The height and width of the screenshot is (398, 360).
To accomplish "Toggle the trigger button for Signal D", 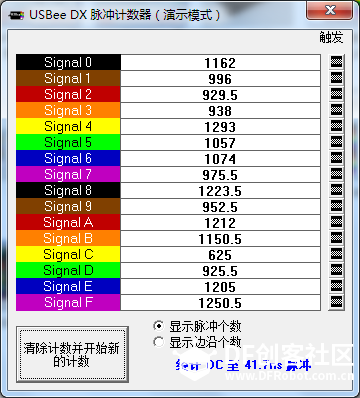I will (x=336, y=270).
